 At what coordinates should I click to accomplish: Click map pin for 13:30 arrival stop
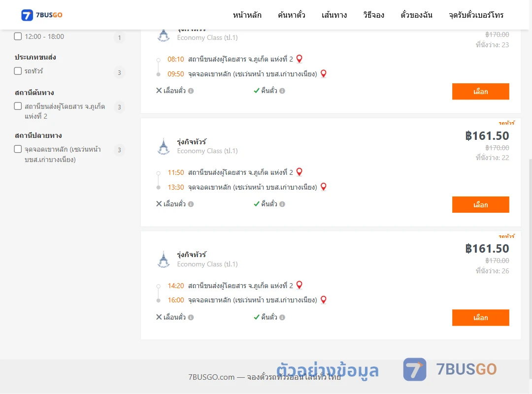(324, 187)
